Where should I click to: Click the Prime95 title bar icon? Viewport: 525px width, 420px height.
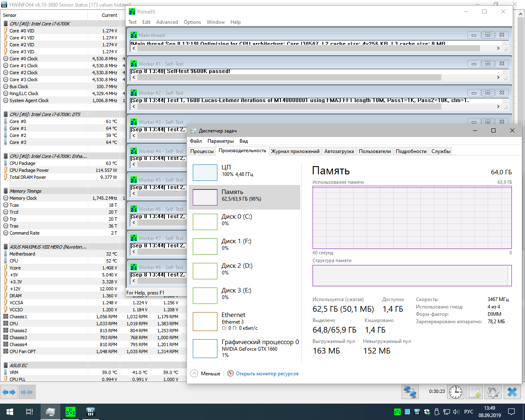click(x=132, y=11)
